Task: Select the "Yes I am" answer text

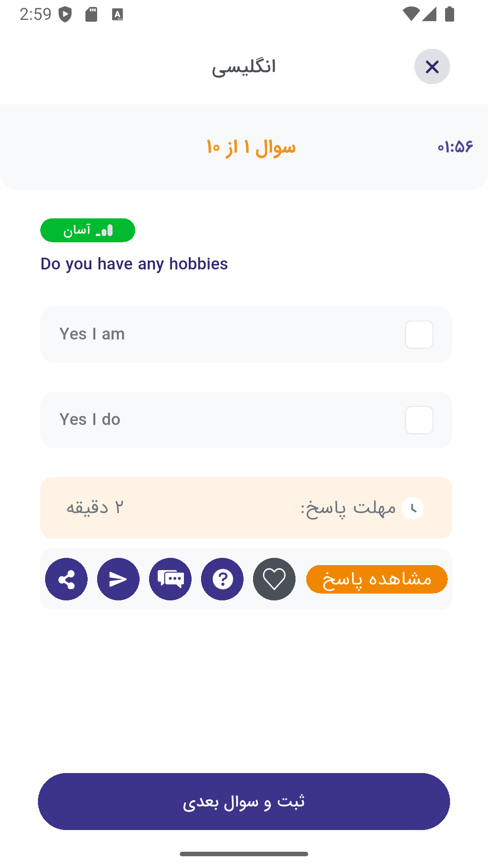Action: point(92,334)
